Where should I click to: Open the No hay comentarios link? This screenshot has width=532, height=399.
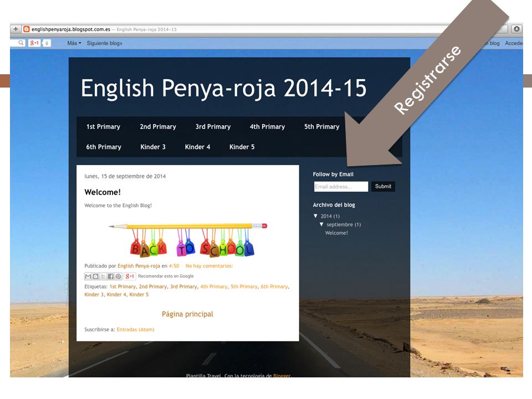209,266
